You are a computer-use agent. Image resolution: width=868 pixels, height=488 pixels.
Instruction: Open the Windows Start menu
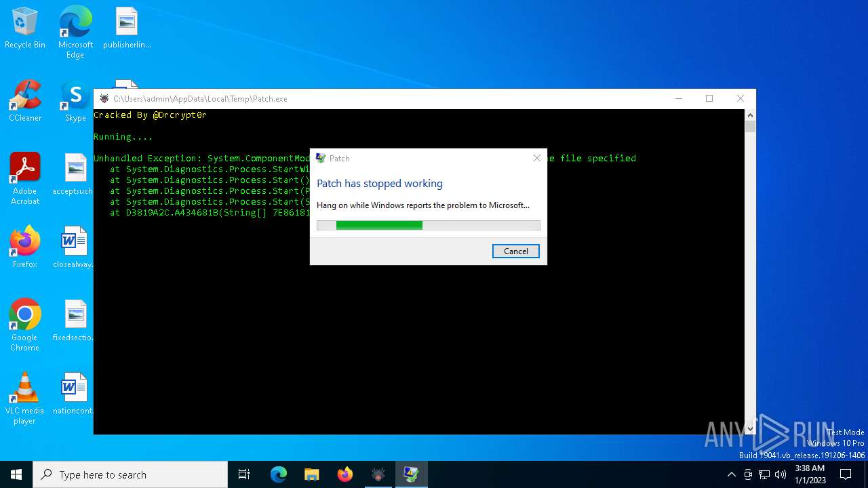(x=16, y=474)
